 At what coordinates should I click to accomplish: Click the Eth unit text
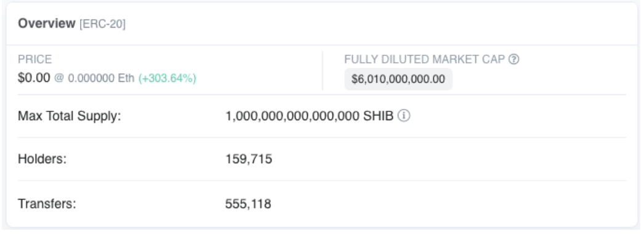(126, 78)
